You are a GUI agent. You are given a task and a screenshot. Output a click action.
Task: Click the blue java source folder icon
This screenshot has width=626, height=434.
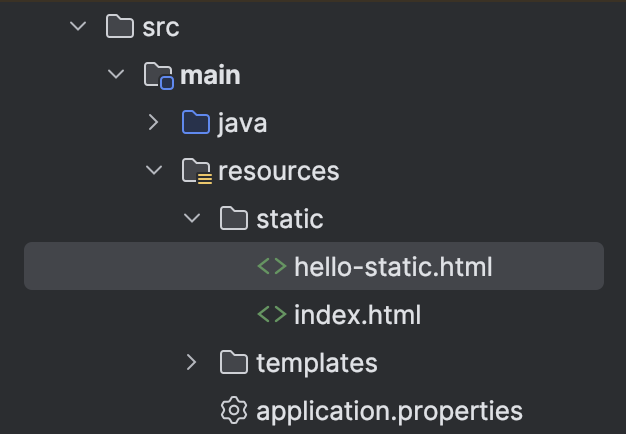(196, 123)
